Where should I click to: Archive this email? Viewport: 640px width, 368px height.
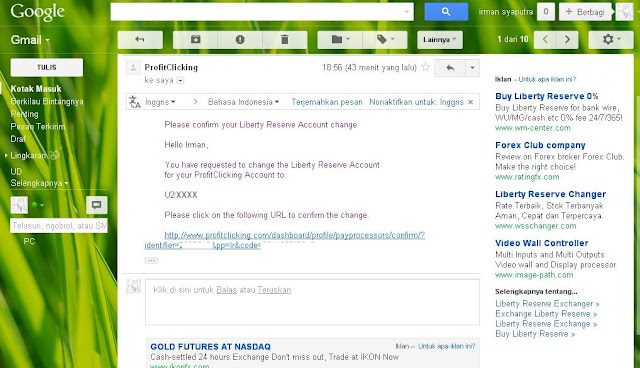point(196,40)
